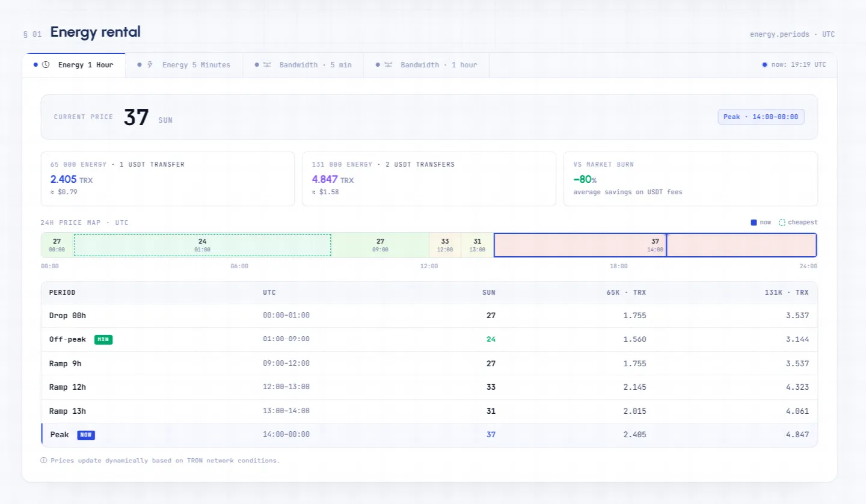
Task: Click the 06:00 label under the price map
Action: [x=239, y=266]
